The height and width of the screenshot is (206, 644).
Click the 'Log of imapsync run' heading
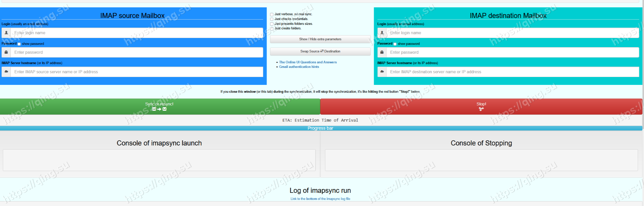tap(320, 191)
